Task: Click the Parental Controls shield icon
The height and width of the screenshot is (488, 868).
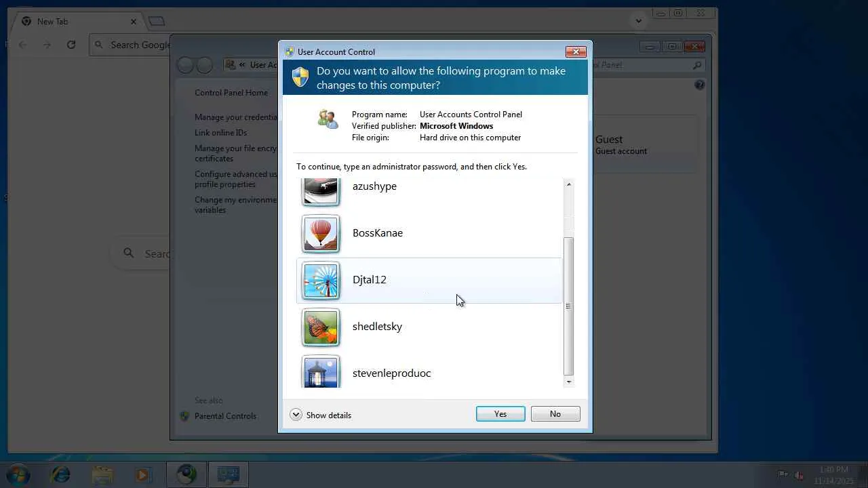Action: 184,416
